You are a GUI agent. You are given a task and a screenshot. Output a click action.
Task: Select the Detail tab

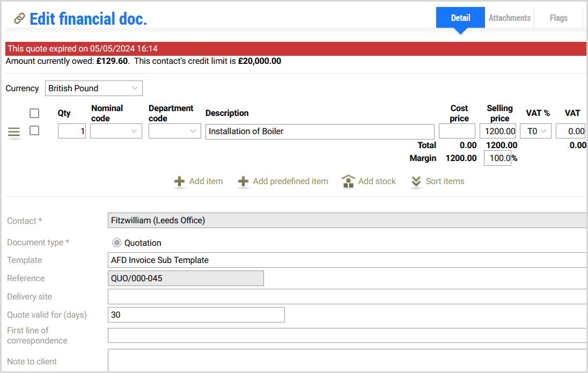pos(460,18)
